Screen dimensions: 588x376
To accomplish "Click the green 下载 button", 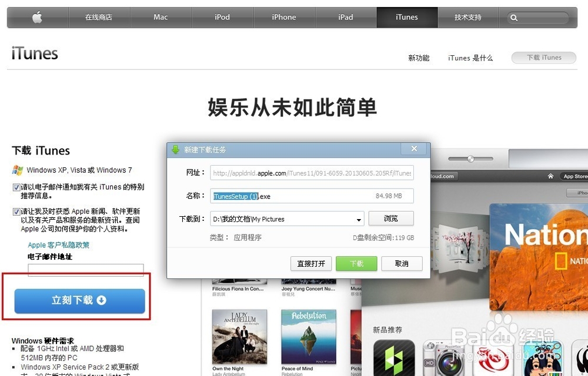I will (357, 264).
